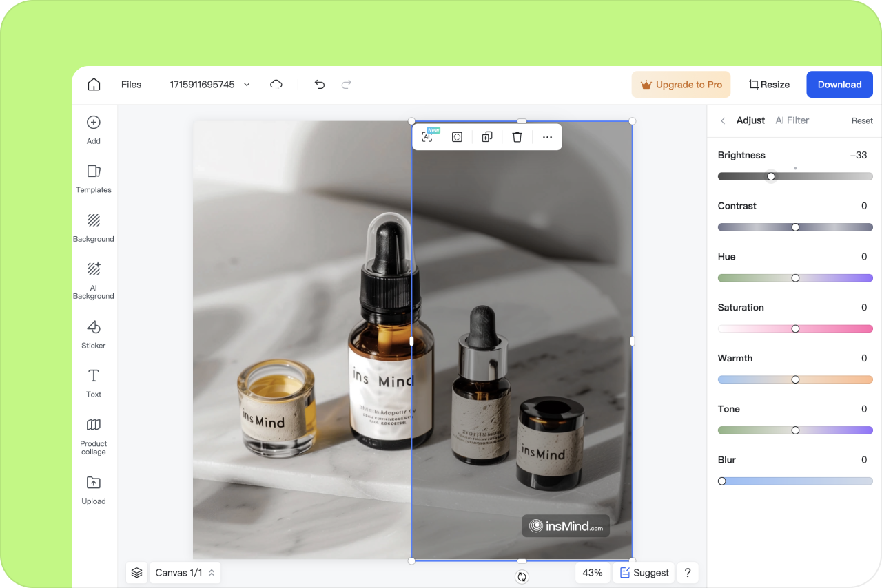Open the Upload panel
The image size is (882, 588).
94,490
